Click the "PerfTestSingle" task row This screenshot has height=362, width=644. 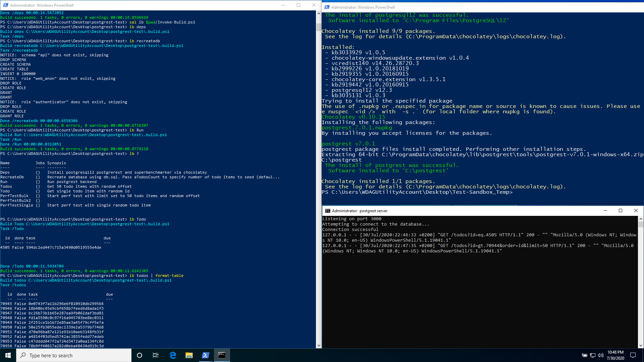coord(75,205)
